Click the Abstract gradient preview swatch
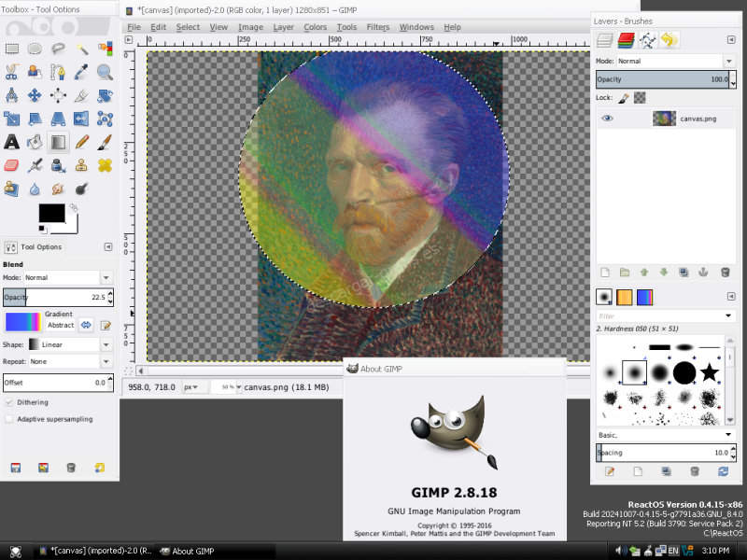 pyautogui.click(x=23, y=322)
